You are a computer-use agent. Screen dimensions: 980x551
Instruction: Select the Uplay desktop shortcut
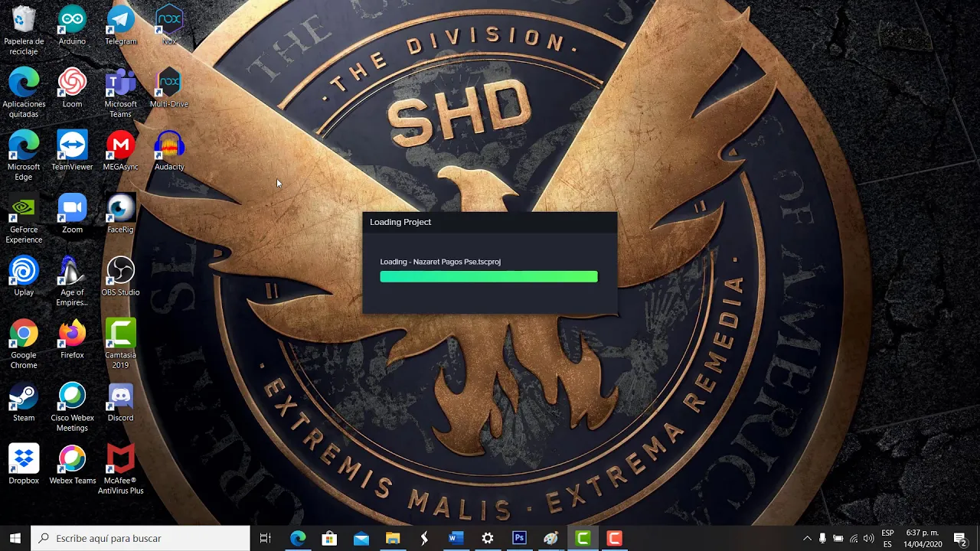coord(24,276)
